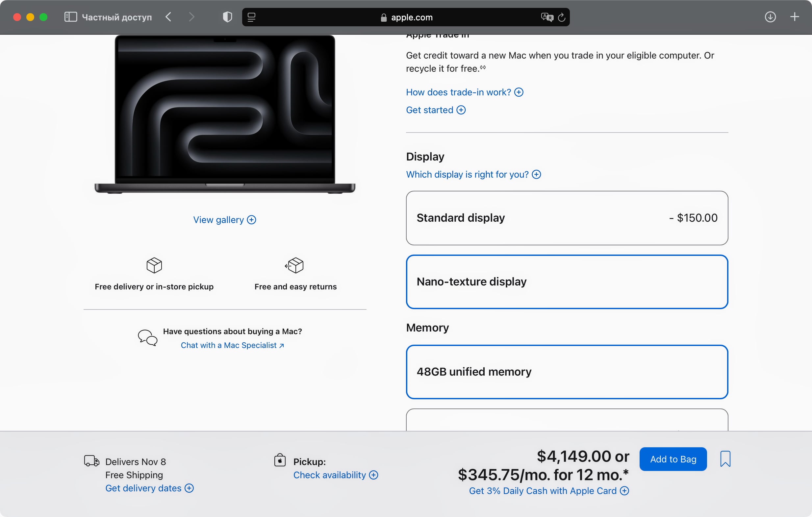
Task: Click Free delivery or in-store pickup label
Action: (x=154, y=286)
